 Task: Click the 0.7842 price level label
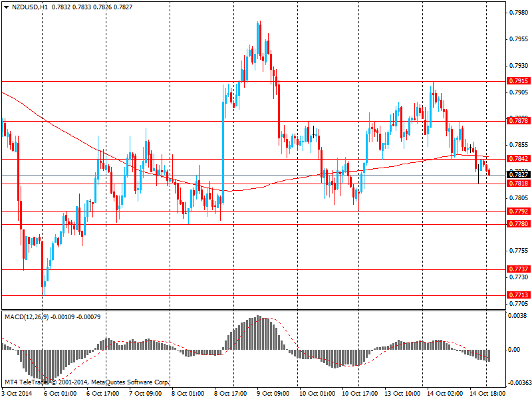pyautogui.click(x=518, y=159)
